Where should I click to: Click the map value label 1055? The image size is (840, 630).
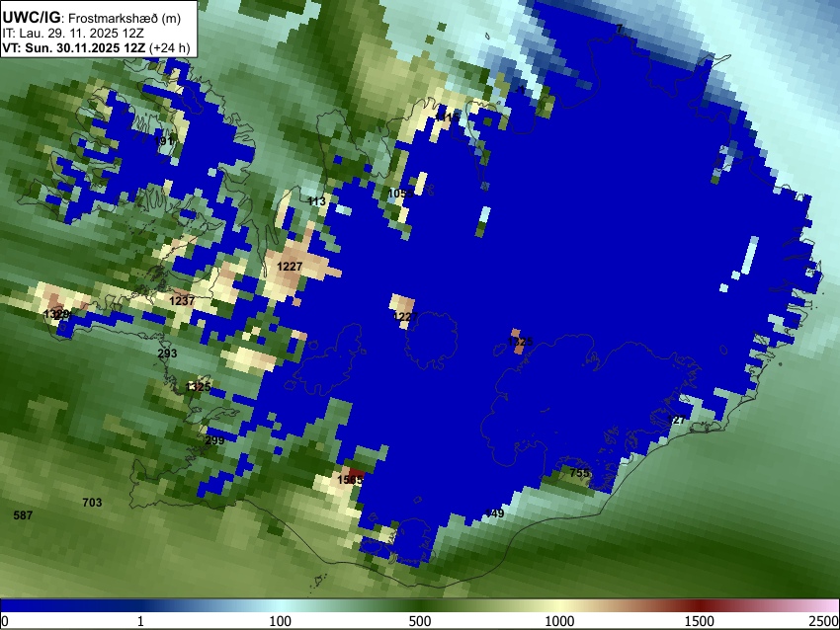pos(400,194)
